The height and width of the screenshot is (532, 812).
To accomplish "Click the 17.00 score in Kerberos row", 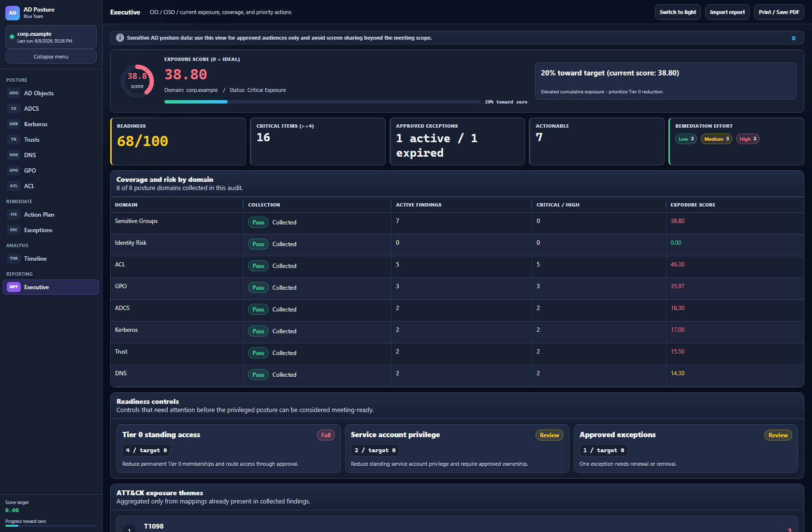I will pyautogui.click(x=677, y=330).
